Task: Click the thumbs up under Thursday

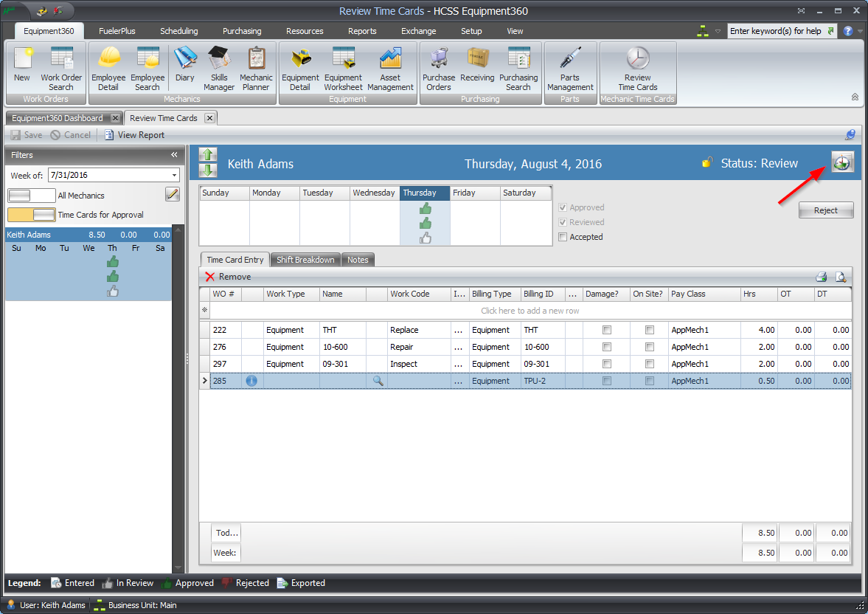Action: point(424,208)
